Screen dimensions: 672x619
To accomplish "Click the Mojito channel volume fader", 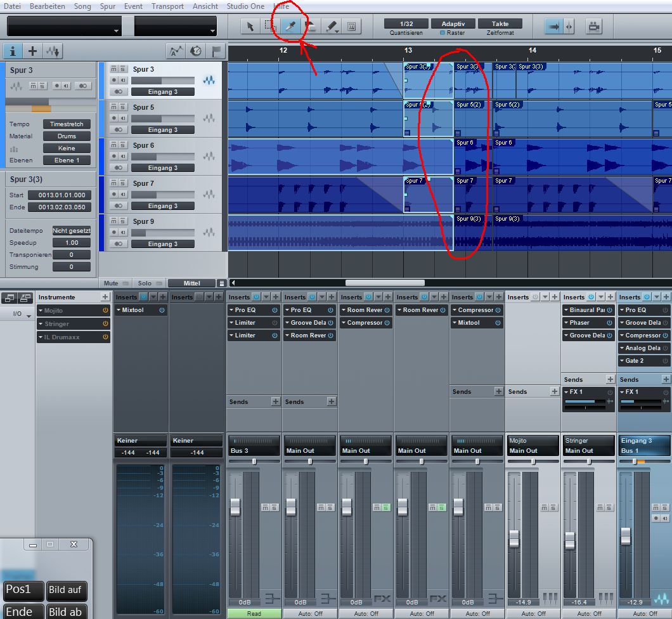I will click(x=514, y=538).
